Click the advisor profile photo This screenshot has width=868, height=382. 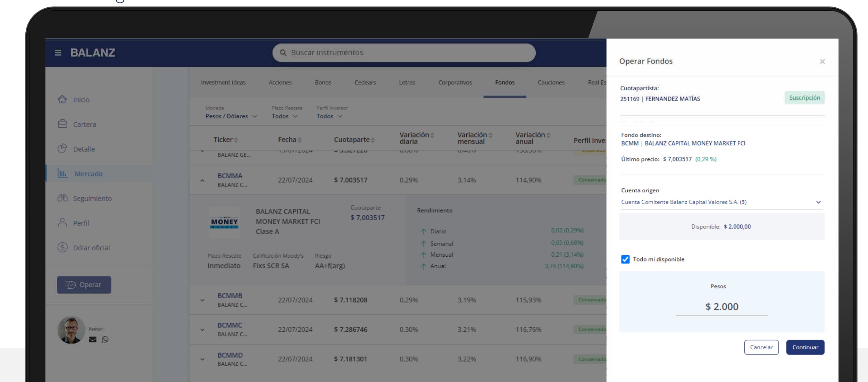[x=71, y=330]
